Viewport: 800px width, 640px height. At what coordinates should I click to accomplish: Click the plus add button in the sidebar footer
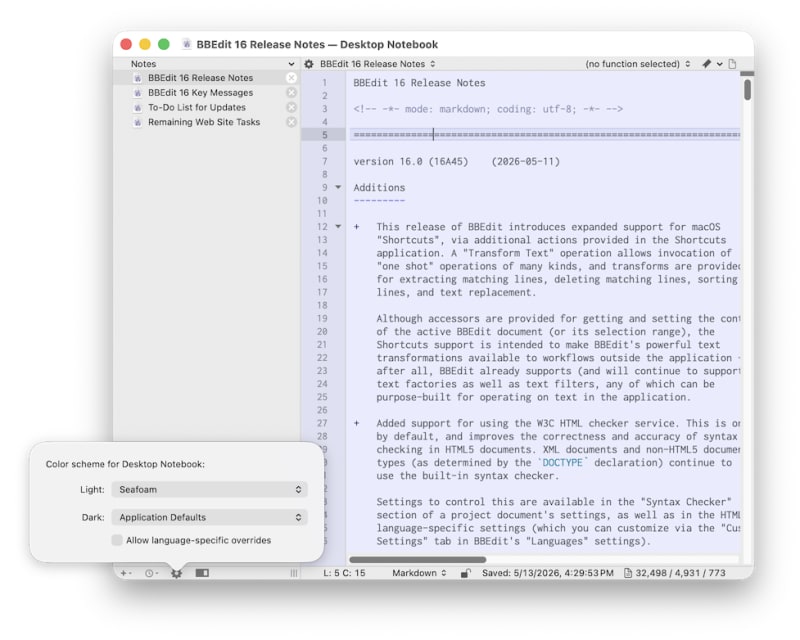pos(125,573)
